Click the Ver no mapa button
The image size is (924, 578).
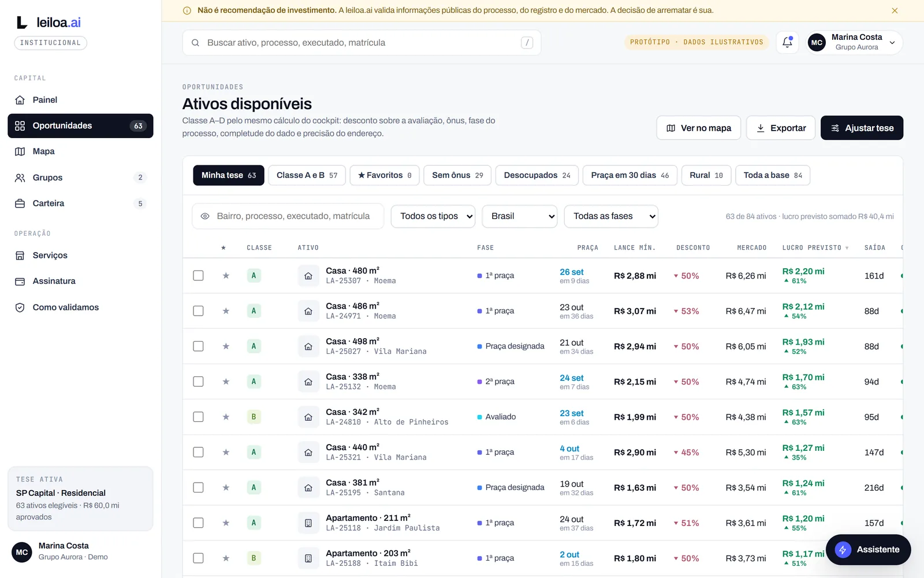[x=699, y=128]
